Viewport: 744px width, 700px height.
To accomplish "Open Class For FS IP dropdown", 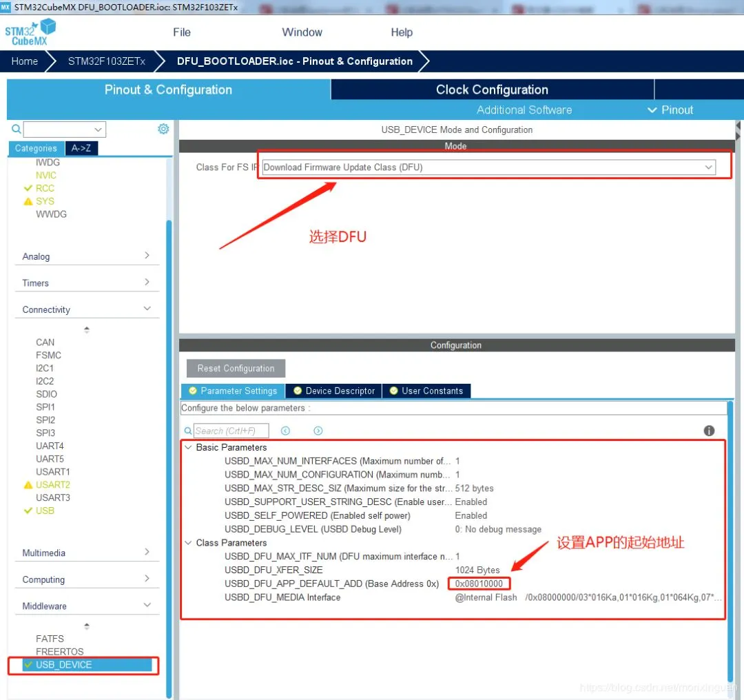I will (x=488, y=167).
